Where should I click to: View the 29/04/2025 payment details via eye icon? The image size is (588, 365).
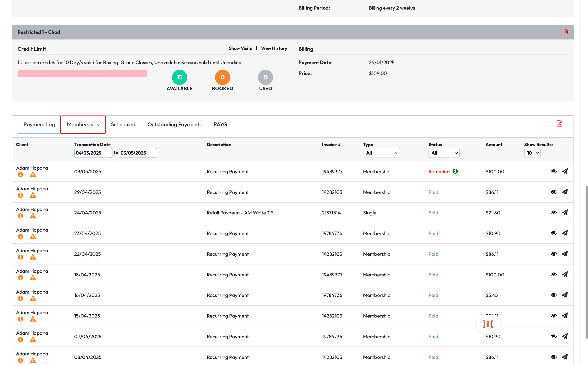click(x=554, y=192)
